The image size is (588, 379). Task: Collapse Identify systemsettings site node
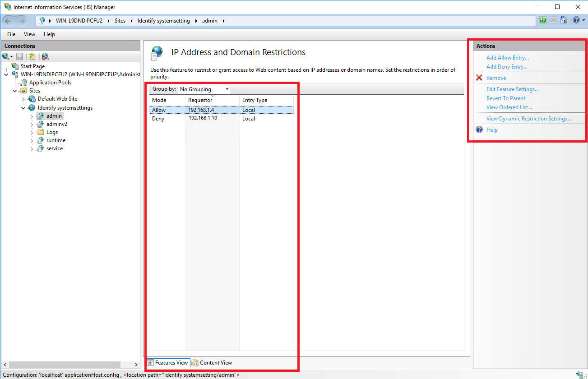[23, 108]
